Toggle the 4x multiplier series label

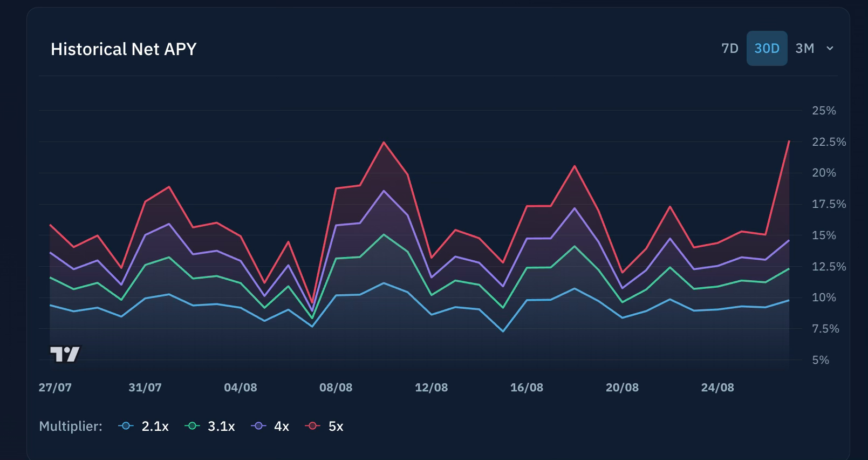tap(282, 427)
